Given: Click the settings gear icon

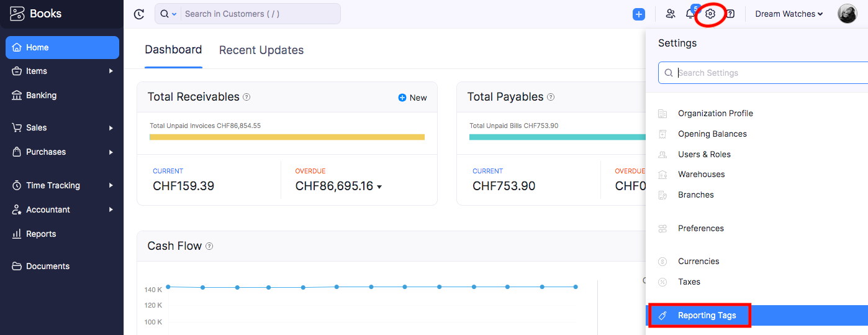Looking at the screenshot, I should click(x=710, y=14).
